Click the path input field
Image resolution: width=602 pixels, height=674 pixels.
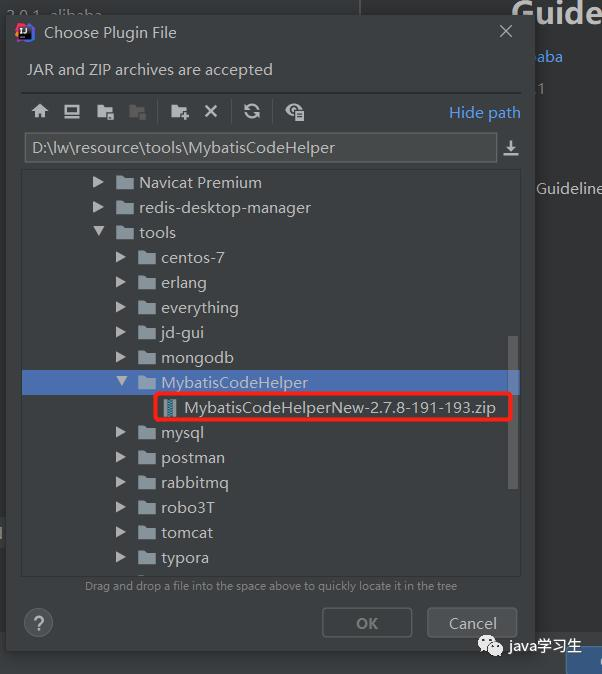click(x=261, y=147)
